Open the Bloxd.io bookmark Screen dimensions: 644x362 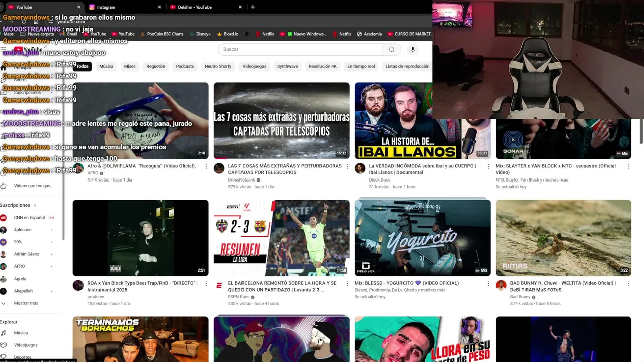[227, 34]
